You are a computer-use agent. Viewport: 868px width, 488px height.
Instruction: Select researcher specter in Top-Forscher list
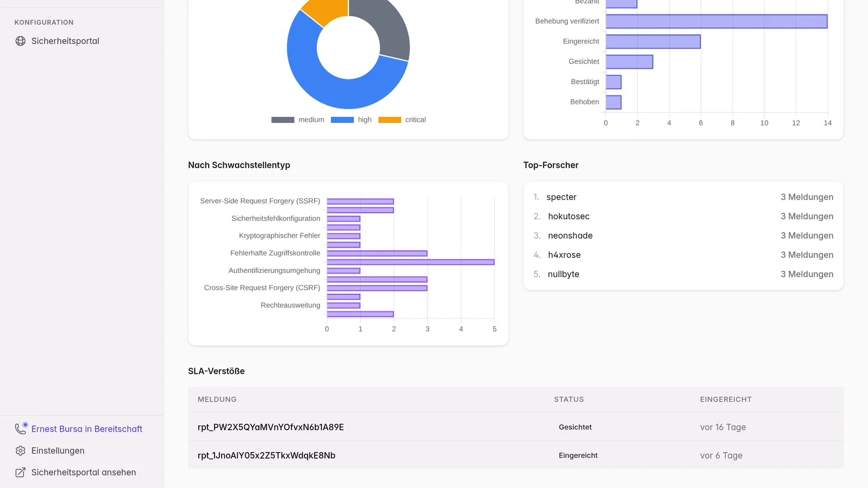click(x=562, y=197)
